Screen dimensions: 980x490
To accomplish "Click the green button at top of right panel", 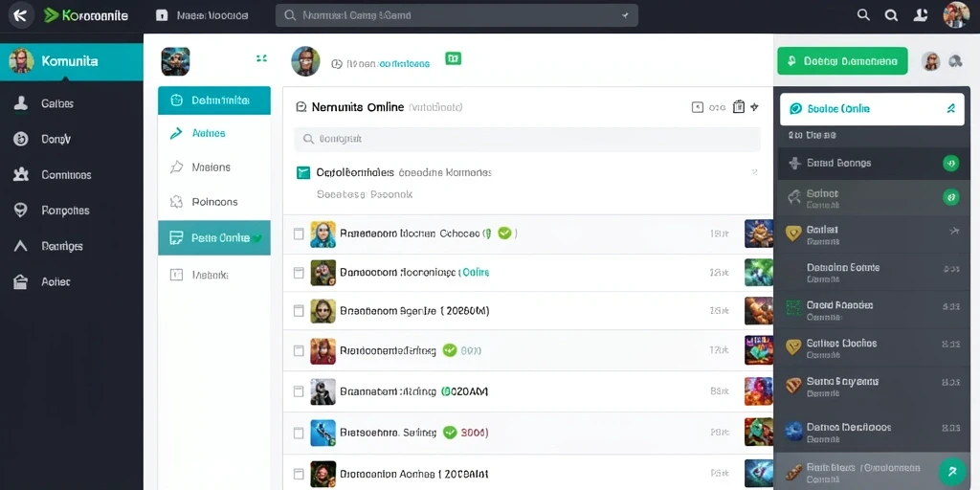I will pyautogui.click(x=842, y=61).
